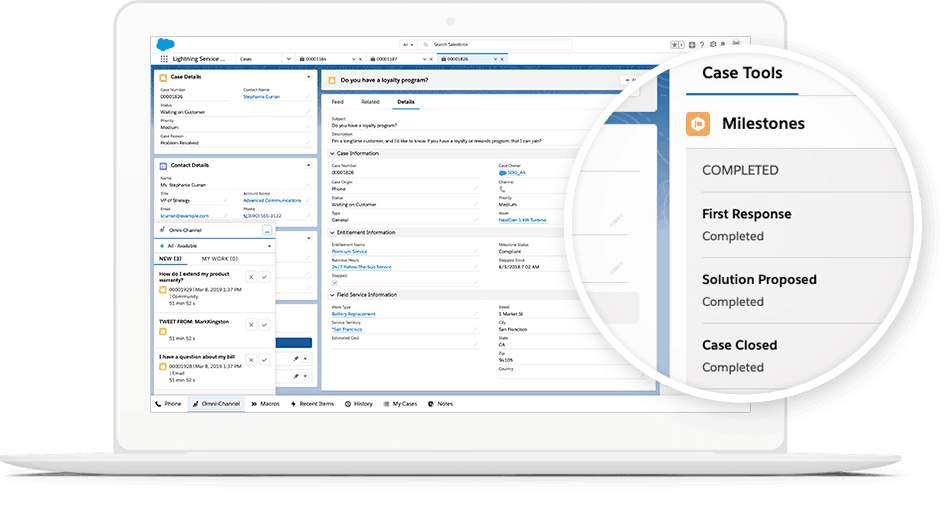
Task: Click the Contact Details panel icon
Action: tap(163, 166)
